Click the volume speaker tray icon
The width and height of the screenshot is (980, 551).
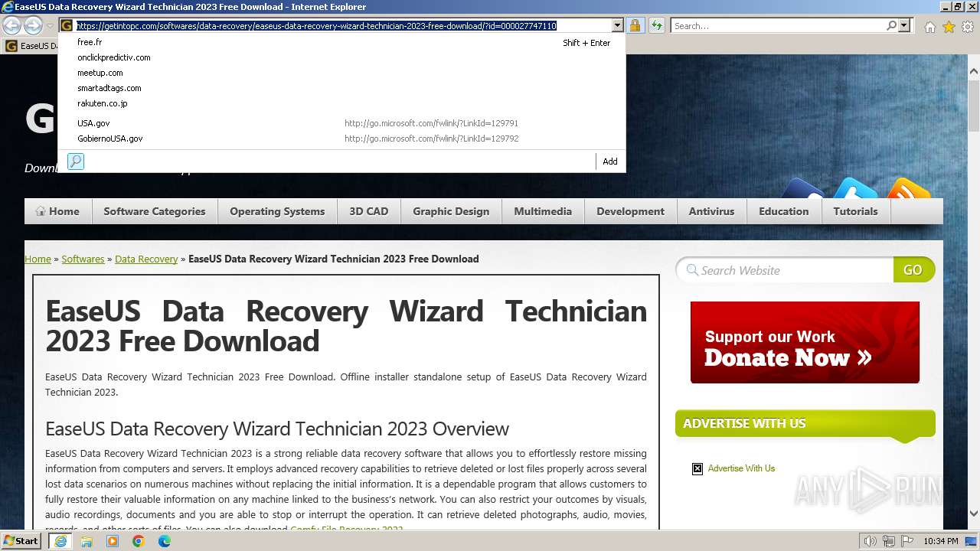871,541
